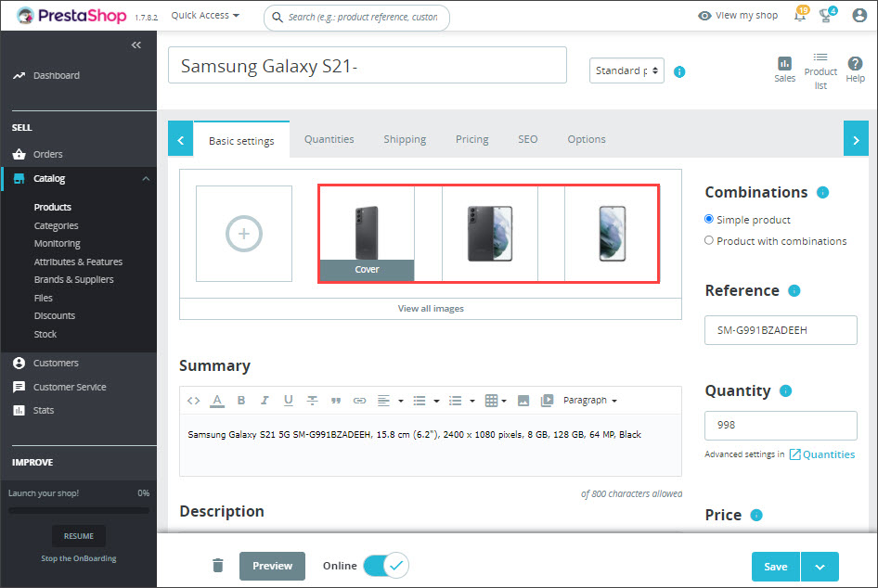The height and width of the screenshot is (588, 878).
Task: Select the front-facing phone image thumbnail
Action: click(612, 234)
